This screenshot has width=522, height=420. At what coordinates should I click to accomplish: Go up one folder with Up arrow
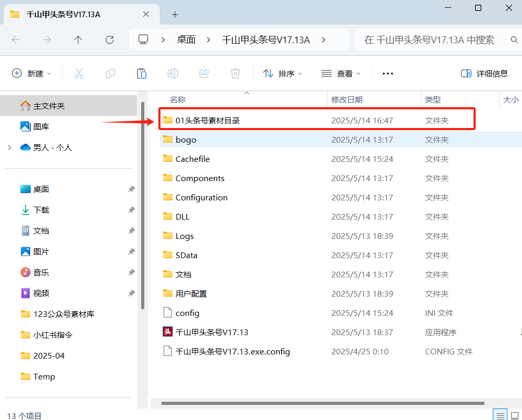78,40
